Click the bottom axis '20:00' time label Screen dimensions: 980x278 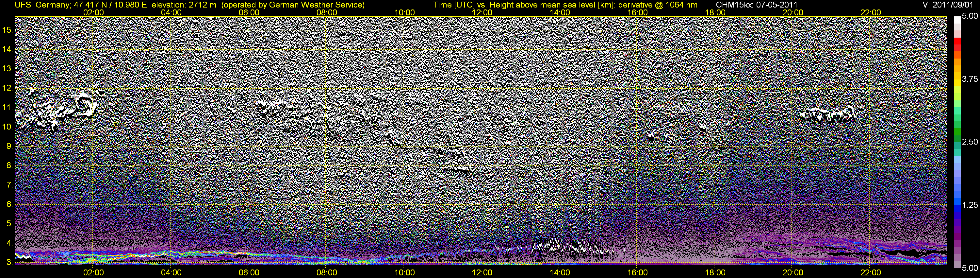pos(793,273)
